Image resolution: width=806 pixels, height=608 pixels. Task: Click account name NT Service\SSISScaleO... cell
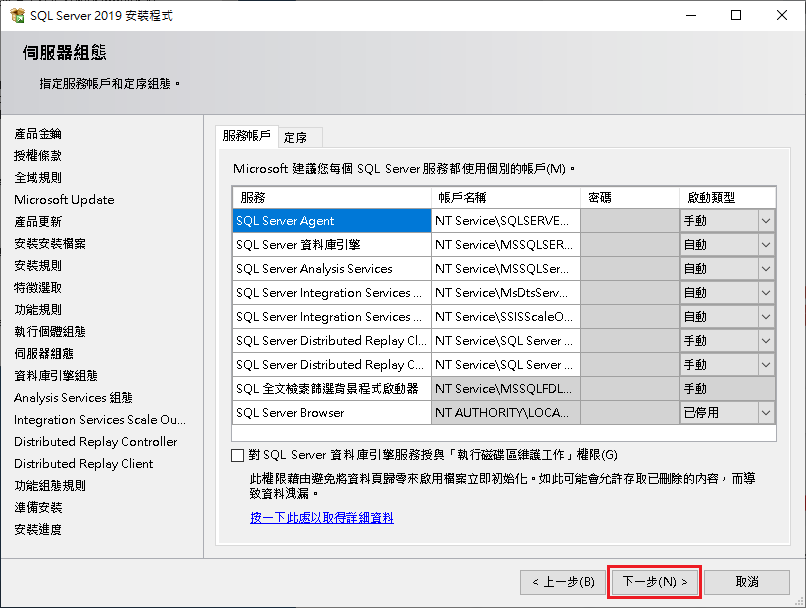(x=506, y=317)
